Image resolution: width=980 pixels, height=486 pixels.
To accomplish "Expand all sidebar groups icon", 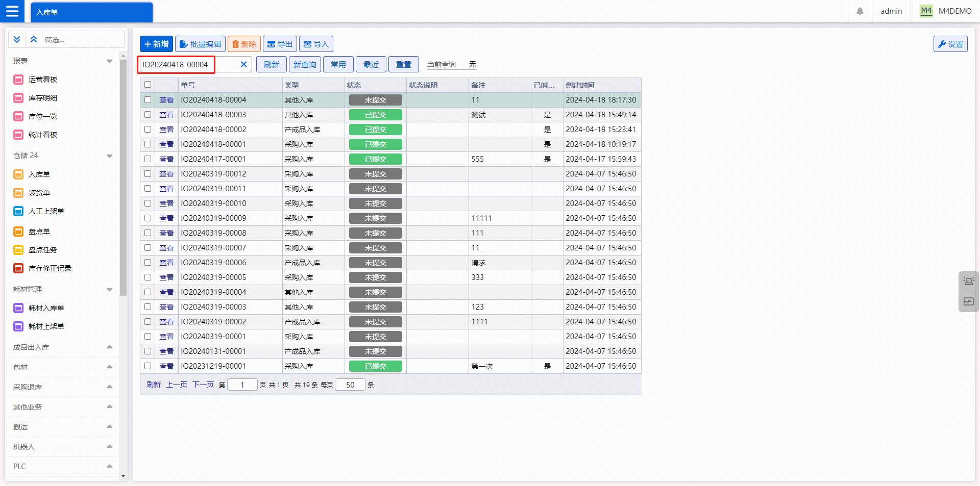I will (x=17, y=39).
